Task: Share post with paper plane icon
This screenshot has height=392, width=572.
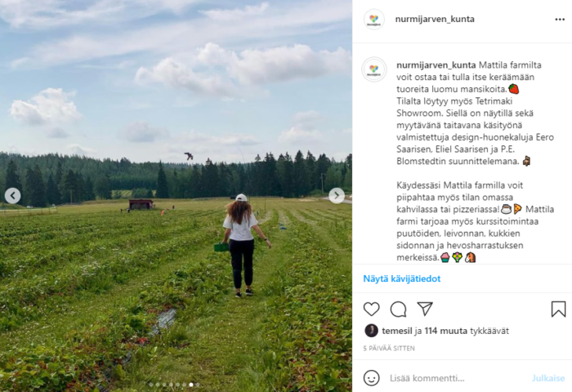Action: [425, 309]
